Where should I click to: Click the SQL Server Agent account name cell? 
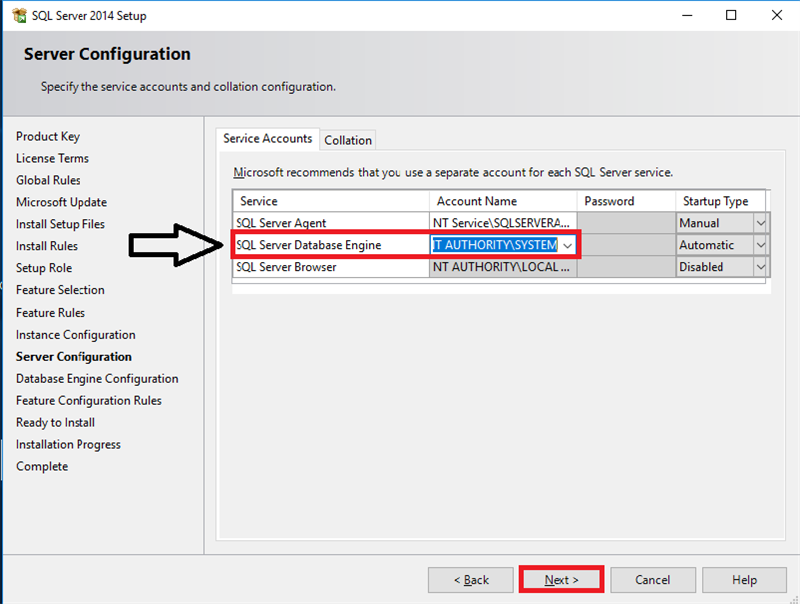(503, 223)
